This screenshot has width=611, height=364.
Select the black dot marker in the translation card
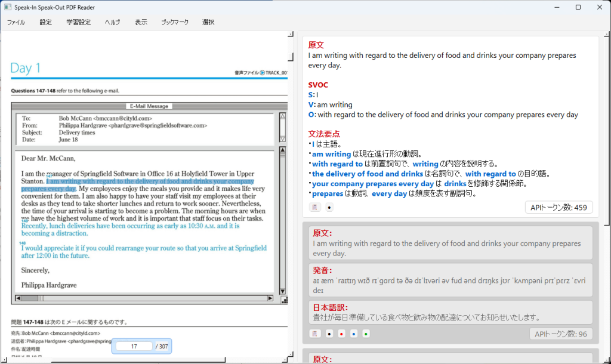(329, 334)
